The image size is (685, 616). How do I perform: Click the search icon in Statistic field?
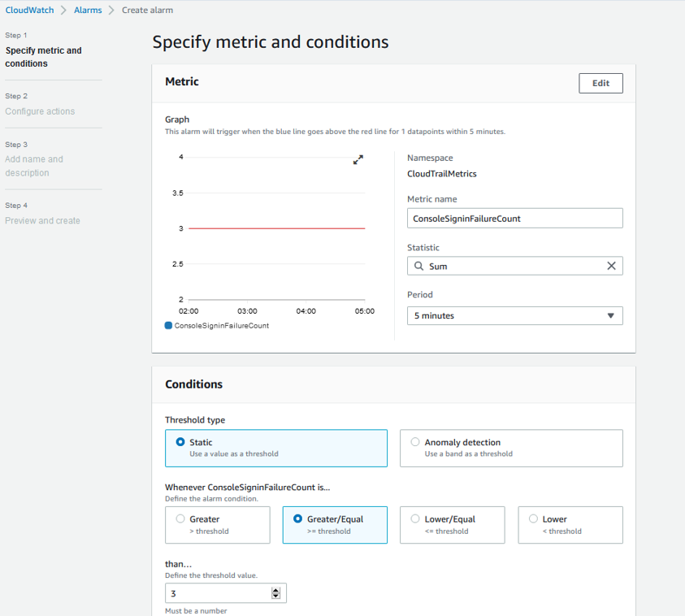[418, 266]
